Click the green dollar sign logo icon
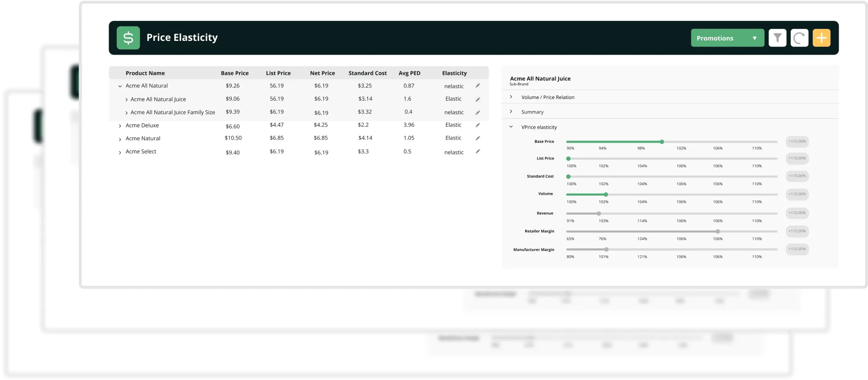Viewport: 868px width, 380px height. point(128,38)
